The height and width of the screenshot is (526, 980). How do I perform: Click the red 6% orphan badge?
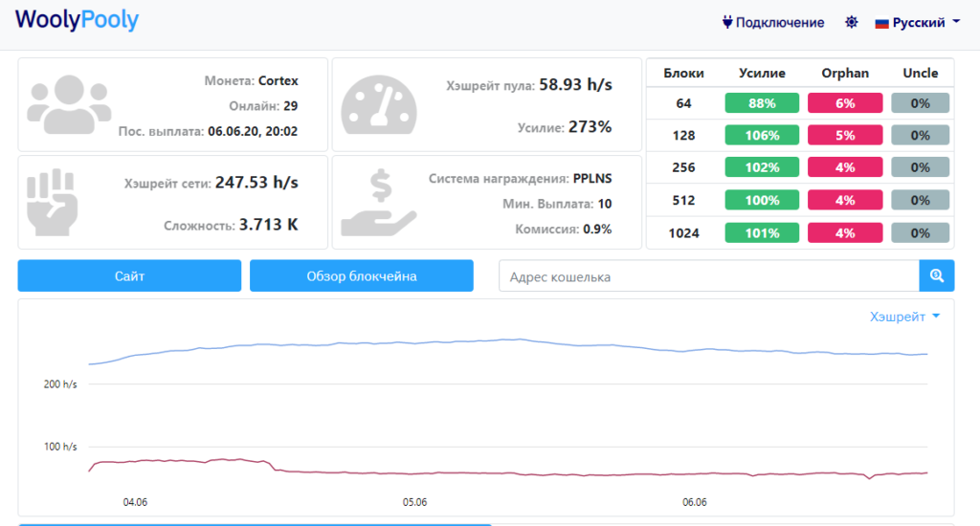pyautogui.click(x=845, y=103)
